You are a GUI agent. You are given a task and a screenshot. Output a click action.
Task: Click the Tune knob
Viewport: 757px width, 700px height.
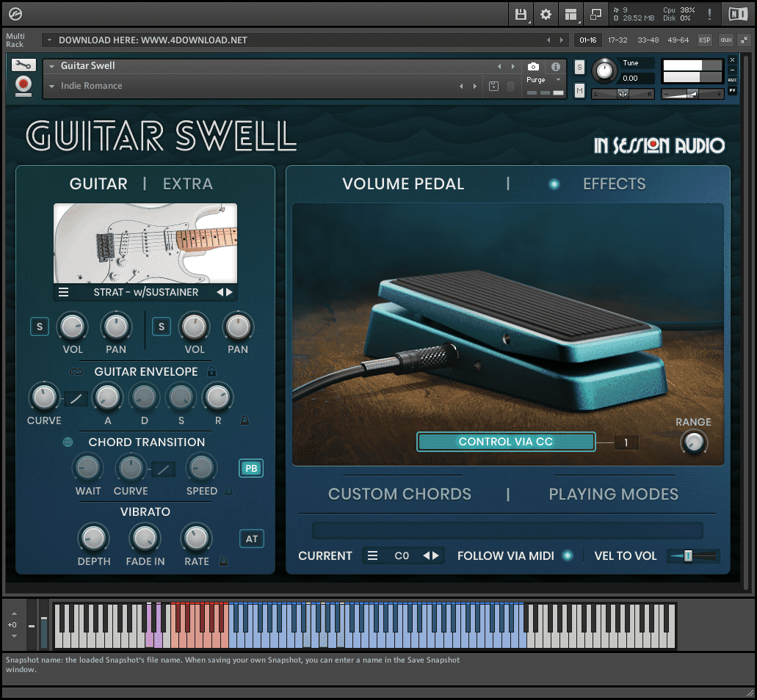604,71
